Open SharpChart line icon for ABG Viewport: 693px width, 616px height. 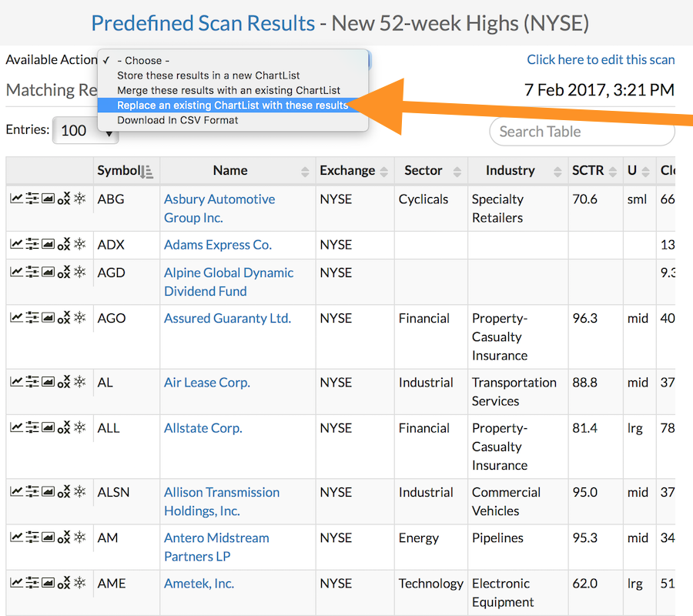(x=16, y=199)
